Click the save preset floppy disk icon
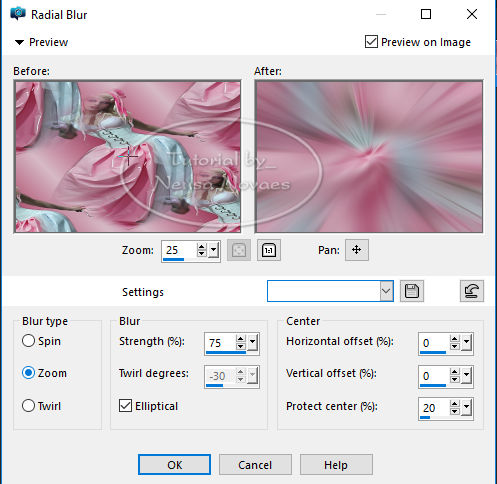 (x=412, y=291)
